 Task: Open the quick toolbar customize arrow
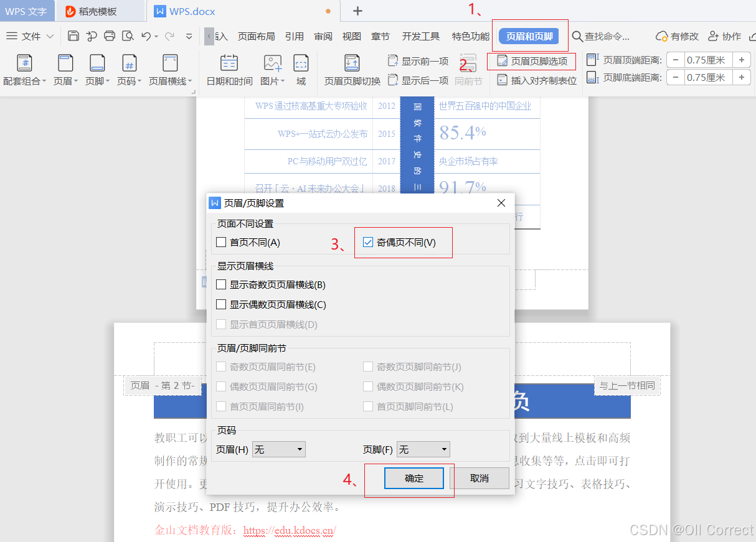[x=189, y=36]
